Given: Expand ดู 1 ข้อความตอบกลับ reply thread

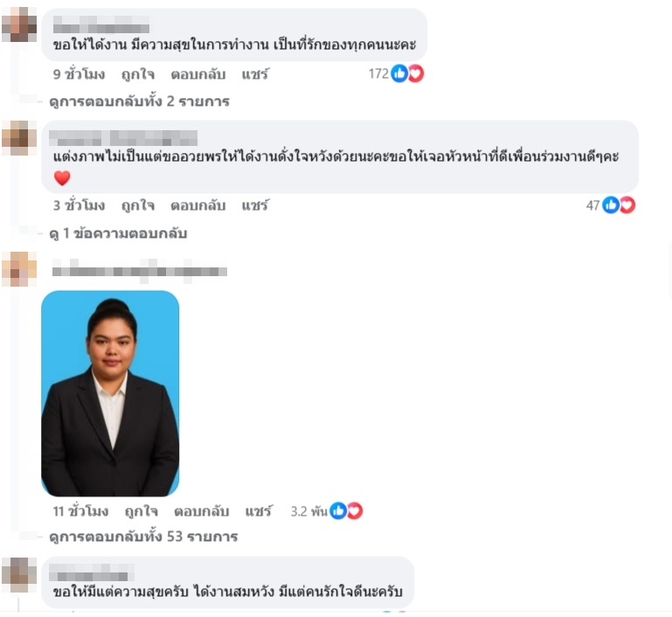Looking at the screenshot, I should pos(118,233).
